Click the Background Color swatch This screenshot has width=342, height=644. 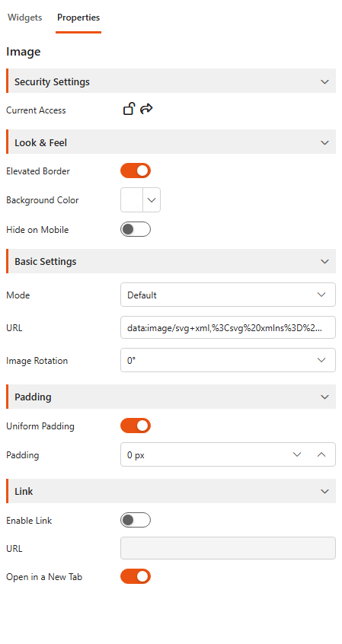coord(132,200)
